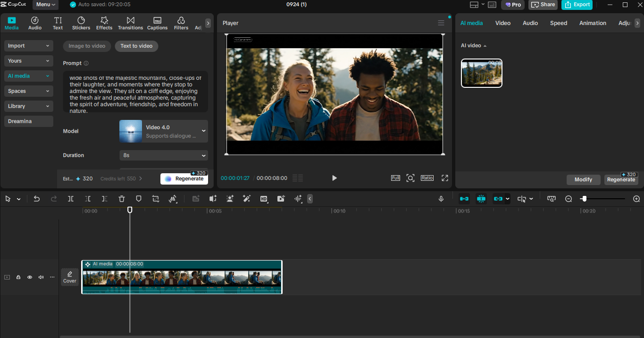The width and height of the screenshot is (644, 338).
Task: Open the Model dropdown showing Video 4.0
Action: coord(163,131)
